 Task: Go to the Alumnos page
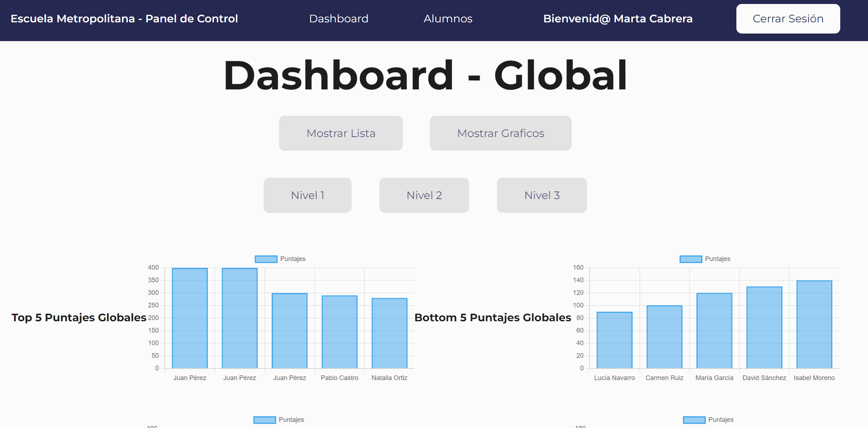pyautogui.click(x=448, y=19)
